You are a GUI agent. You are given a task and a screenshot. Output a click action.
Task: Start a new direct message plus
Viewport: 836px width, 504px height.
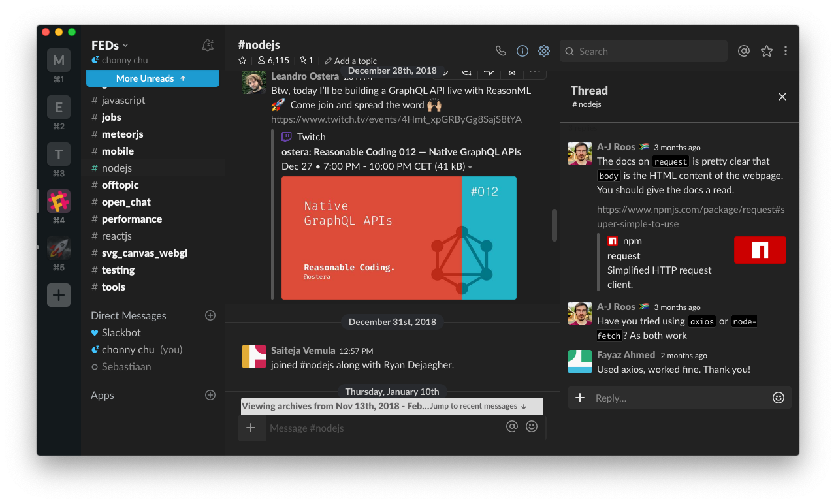[210, 315]
